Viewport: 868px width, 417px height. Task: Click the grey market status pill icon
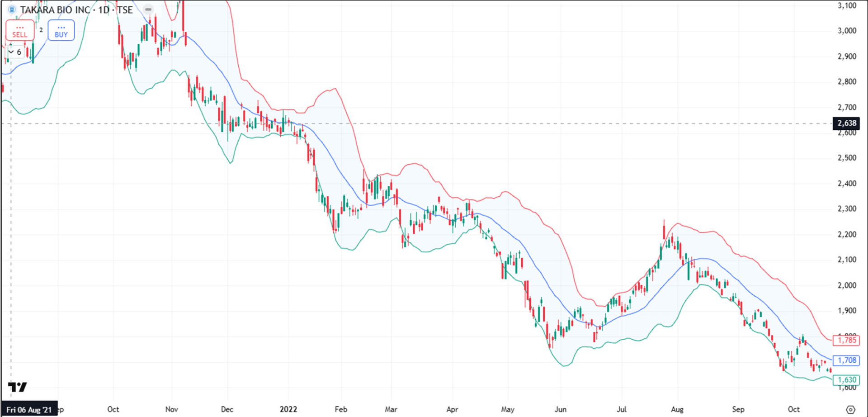[148, 9]
